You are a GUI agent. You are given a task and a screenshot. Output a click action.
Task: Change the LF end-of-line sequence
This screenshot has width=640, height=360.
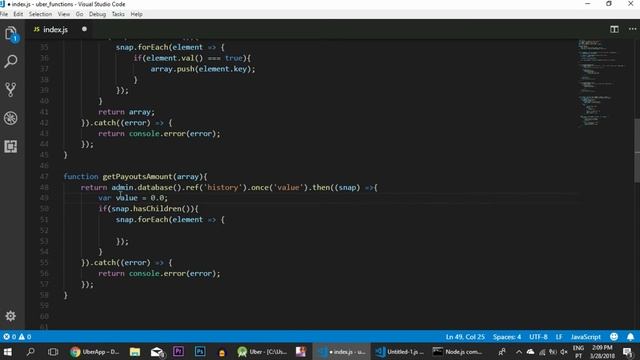tap(559, 337)
